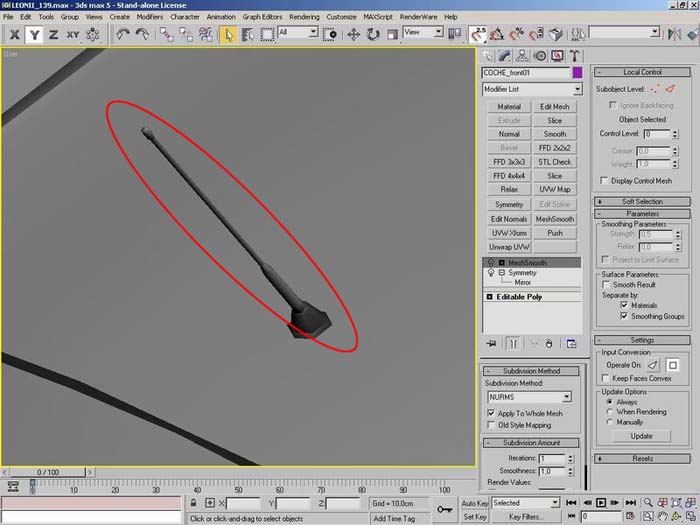The width and height of the screenshot is (700, 525).
Task: Uncheck Apply To Whole Mesh
Action: point(491,412)
